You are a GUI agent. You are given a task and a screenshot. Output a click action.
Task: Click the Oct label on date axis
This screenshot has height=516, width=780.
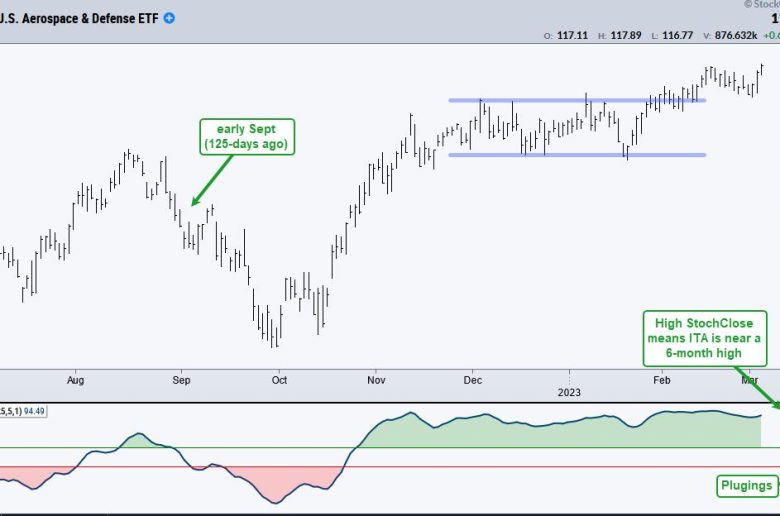(x=279, y=380)
